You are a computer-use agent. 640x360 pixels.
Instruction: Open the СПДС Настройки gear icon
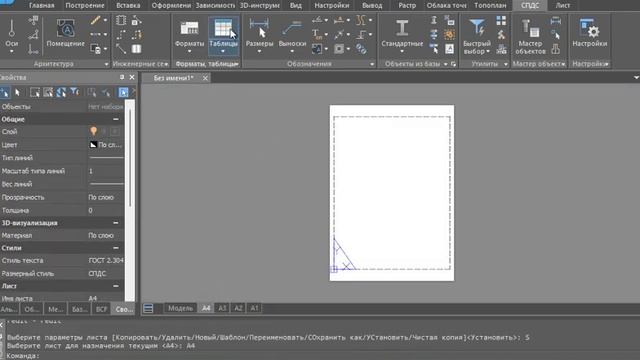[x=590, y=33]
